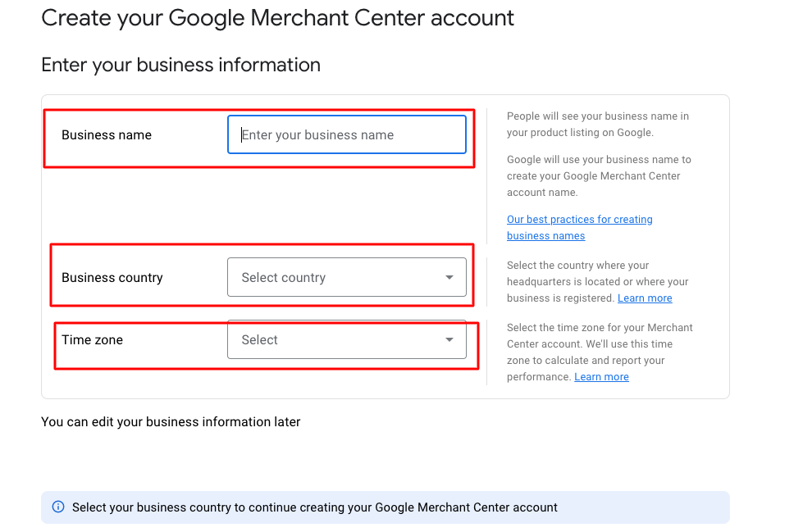Focus the Business name input field

point(347,134)
